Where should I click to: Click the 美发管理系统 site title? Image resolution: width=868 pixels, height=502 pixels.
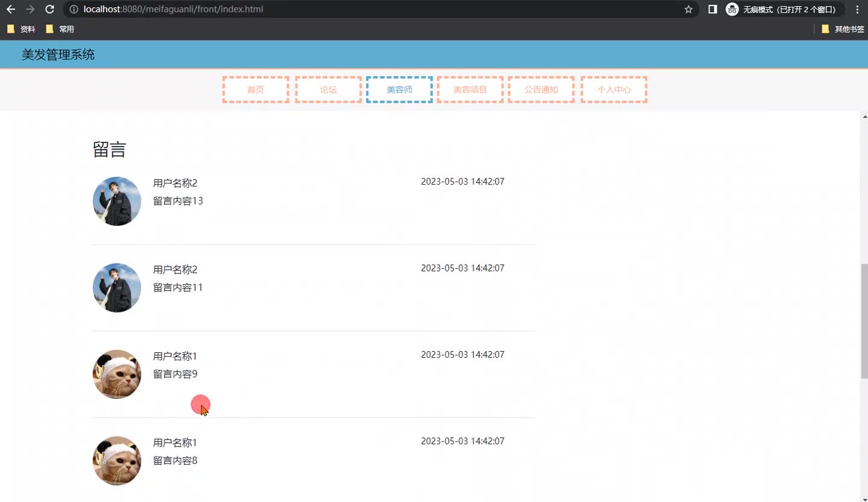pyautogui.click(x=58, y=55)
